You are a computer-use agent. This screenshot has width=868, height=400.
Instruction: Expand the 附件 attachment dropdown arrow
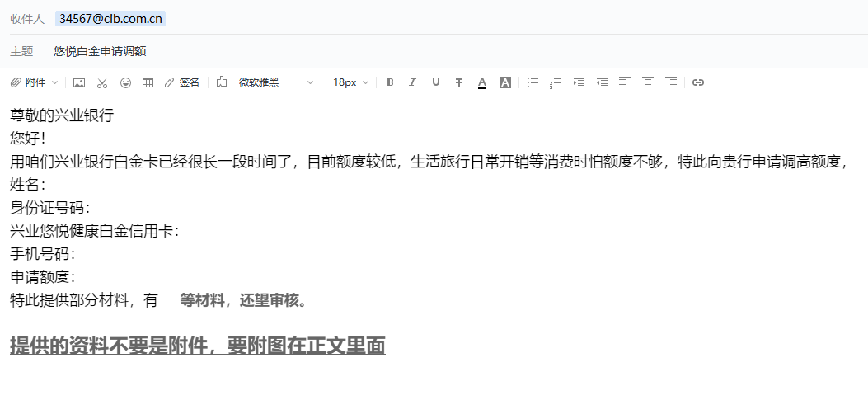click(54, 82)
